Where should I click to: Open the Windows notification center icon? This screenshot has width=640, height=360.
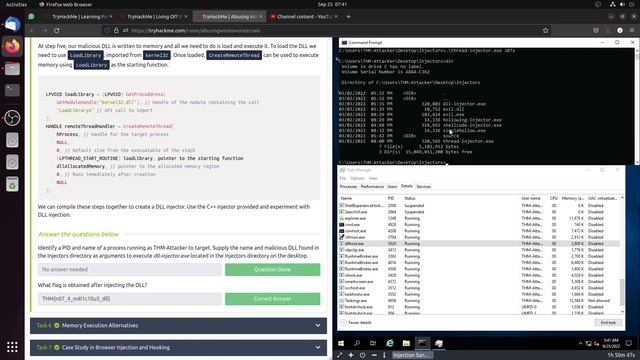(x=629, y=343)
